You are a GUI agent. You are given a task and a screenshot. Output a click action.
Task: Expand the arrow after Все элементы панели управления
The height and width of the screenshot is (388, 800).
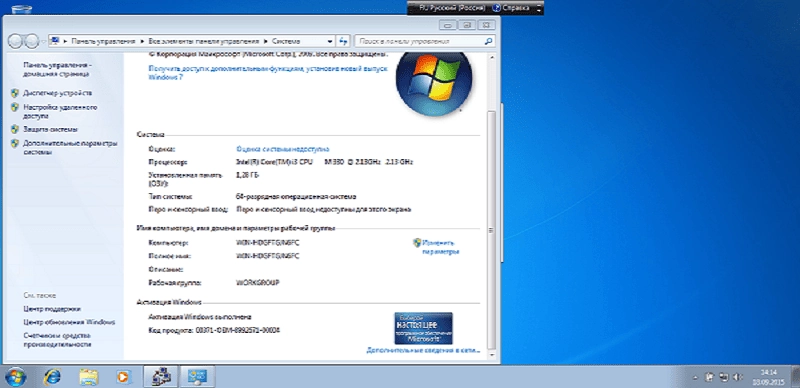265,41
